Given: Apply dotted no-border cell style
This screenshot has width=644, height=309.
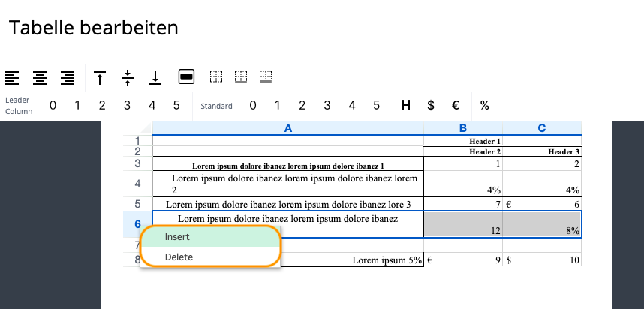Looking at the screenshot, I should [x=216, y=76].
